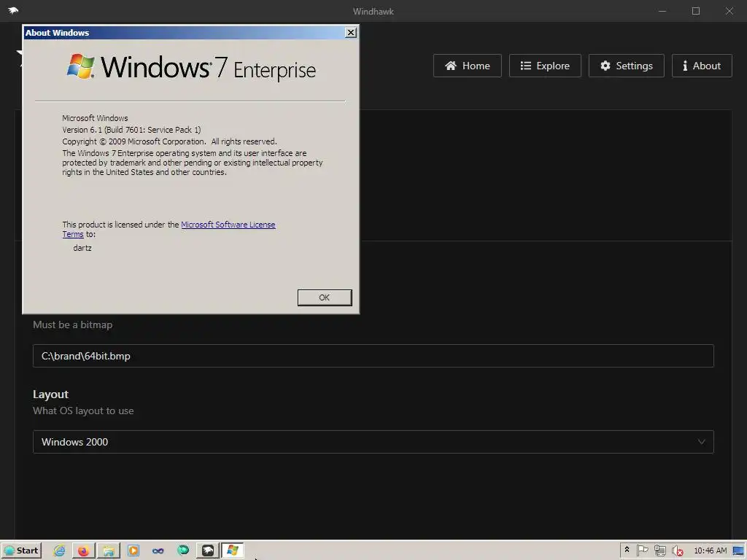The image size is (747, 560).
Task: Show hidden tray icons arrow
Action: [627, 550]
